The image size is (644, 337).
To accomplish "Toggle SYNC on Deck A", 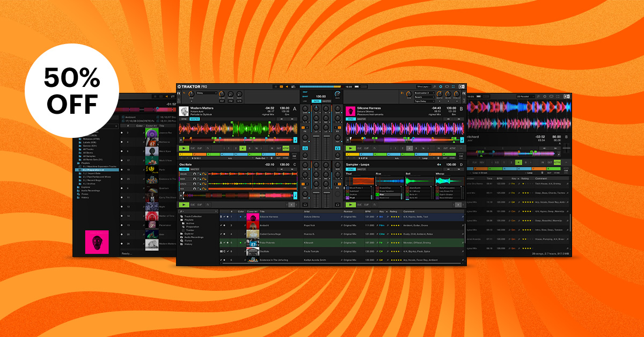I will (184, 119).
